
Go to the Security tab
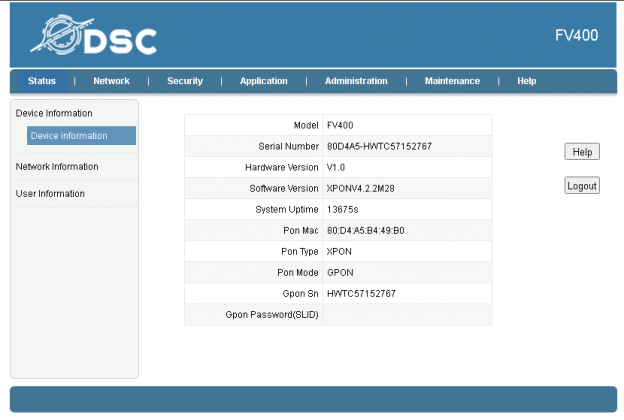tap(185, 81)
